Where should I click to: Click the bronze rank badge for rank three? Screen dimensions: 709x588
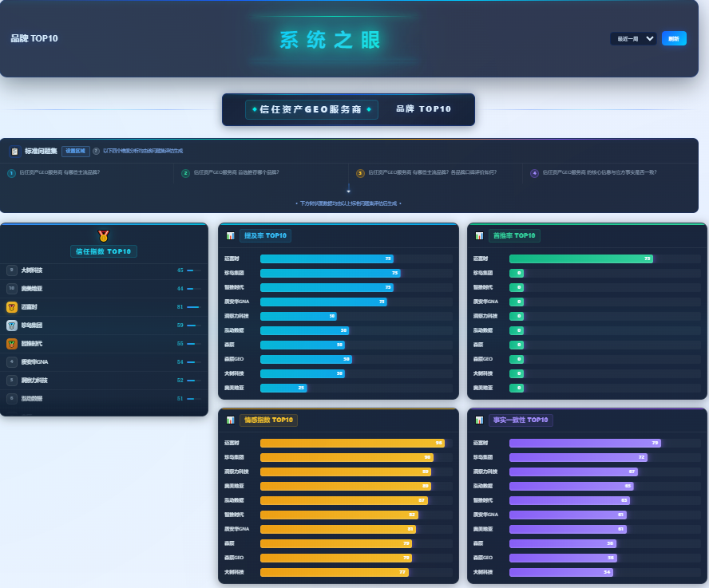pos(12,344)
